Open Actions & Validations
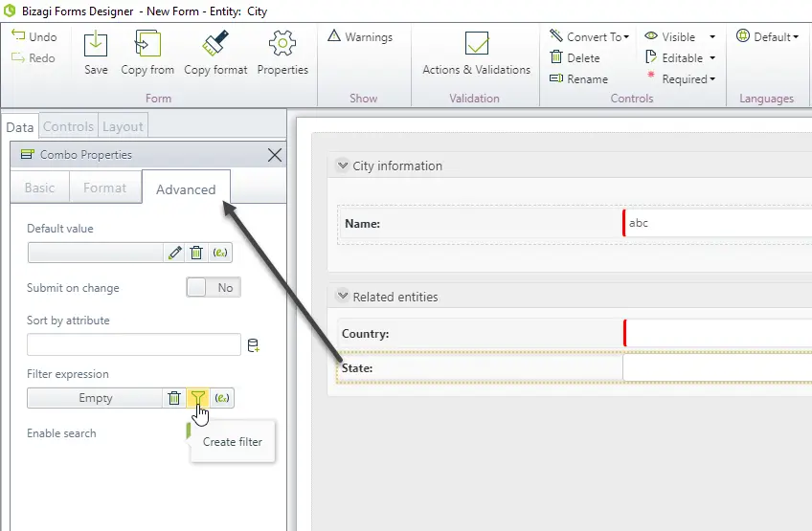 [477, 53]
